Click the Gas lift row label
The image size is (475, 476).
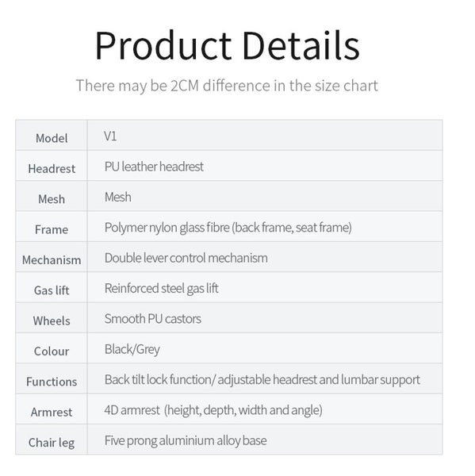pos(52,290)
